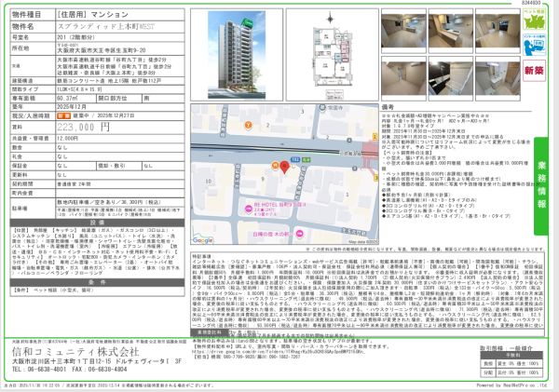Screen dimensions: 559x392
Task: Open the green 業務情報 side tab
Action: [541, 186]
